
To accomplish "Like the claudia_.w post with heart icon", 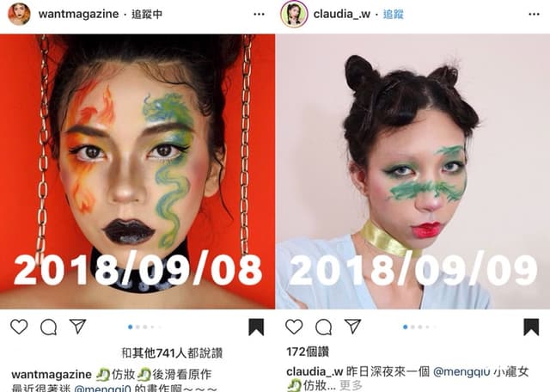I will [x=294, y=327].
